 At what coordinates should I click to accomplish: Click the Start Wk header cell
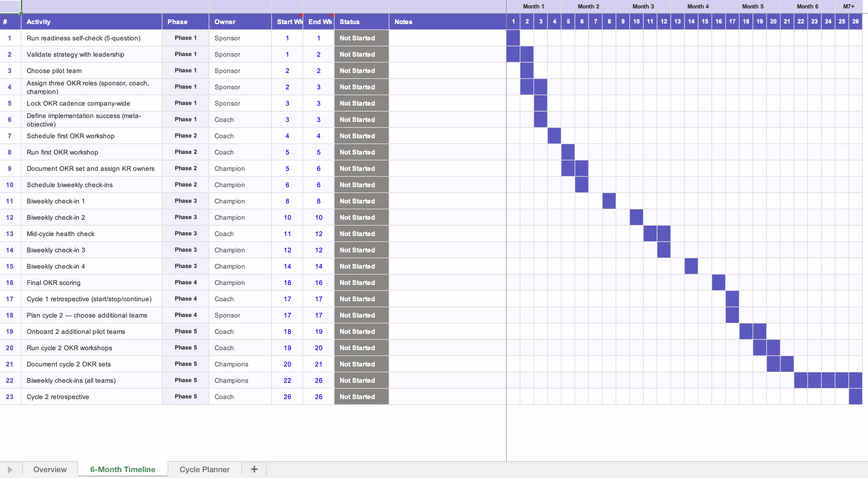click(x=287, y=22)
